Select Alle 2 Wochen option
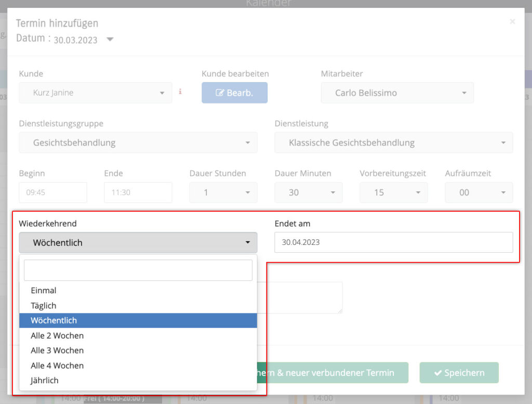The image size is (532, 404). tap(57, 336)
